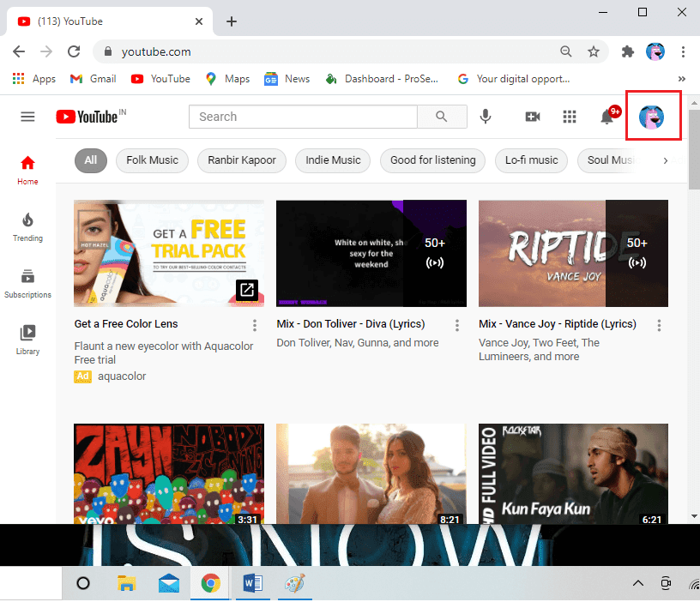Open Trending in the sidebar
The height and width of the screenshot is (602, 700).
[x=27, y=227]
